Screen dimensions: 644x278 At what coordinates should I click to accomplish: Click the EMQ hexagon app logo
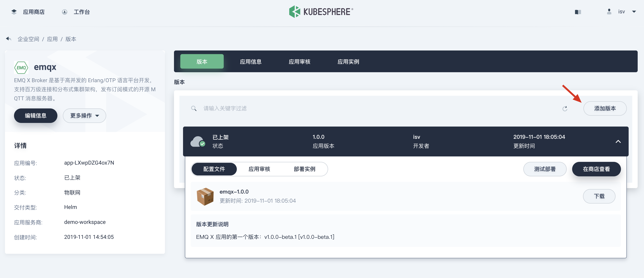point(21,67)
